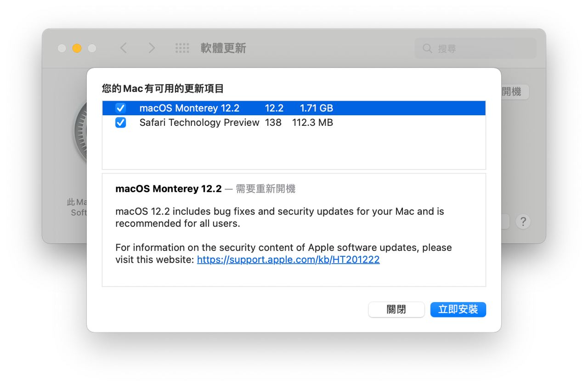Open the support.apple.com HT201222 link
Screen dimensions: 588x388
click(288, 260)
